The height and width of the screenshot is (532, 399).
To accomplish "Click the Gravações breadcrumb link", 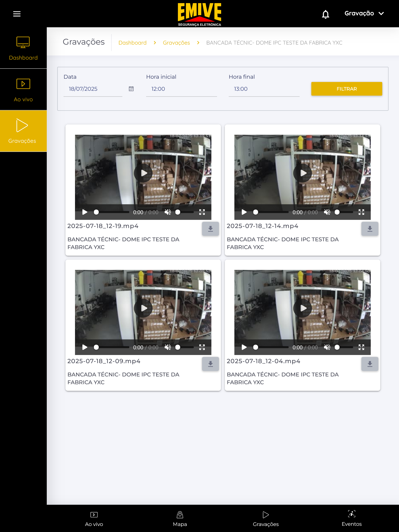I will click(x=176, y=43).
